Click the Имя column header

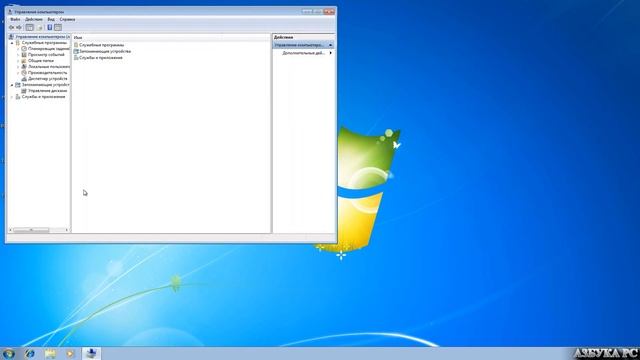click(x=171, y=37)
